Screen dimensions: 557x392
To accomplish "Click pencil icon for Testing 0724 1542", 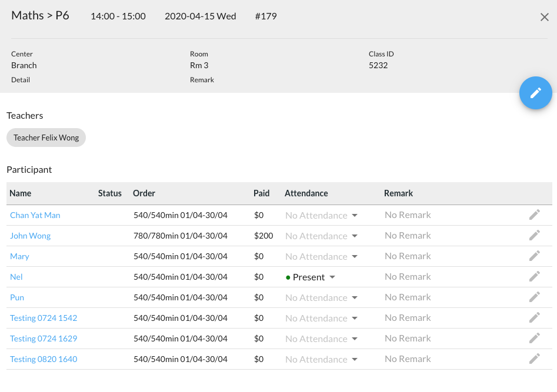I will (x=534, y=318).
